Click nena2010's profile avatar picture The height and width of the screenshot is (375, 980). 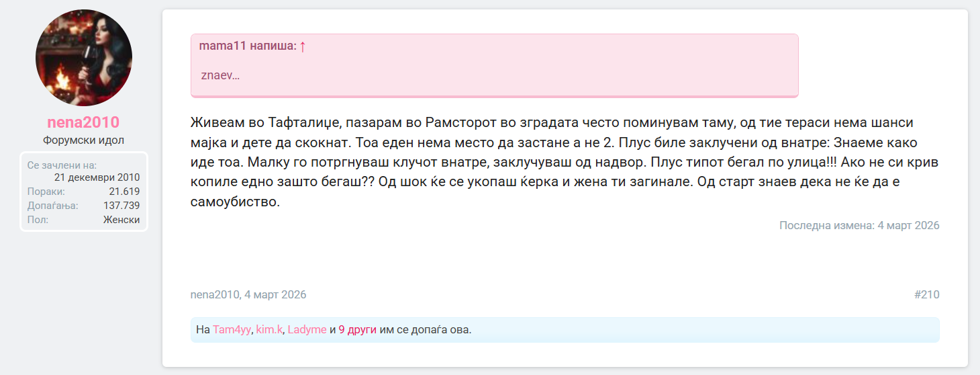tap(84, 58)
